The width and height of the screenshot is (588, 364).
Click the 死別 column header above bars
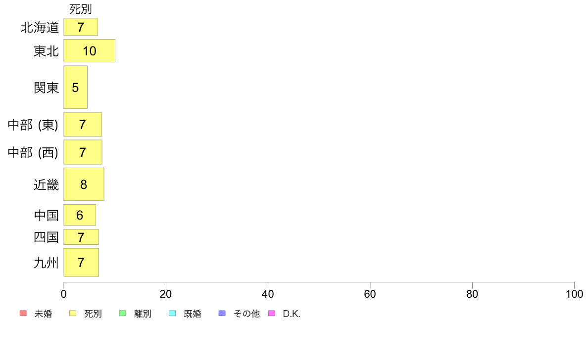81,9
